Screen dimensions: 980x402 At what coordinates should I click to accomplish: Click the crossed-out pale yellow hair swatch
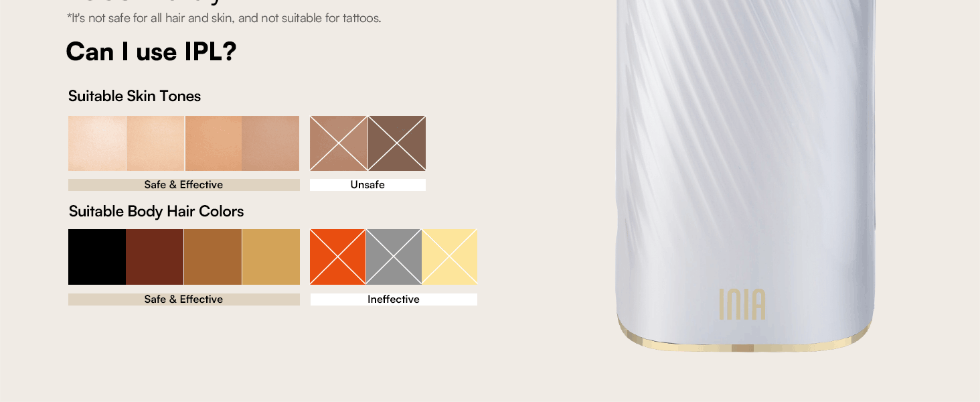(x=450, y=257)
